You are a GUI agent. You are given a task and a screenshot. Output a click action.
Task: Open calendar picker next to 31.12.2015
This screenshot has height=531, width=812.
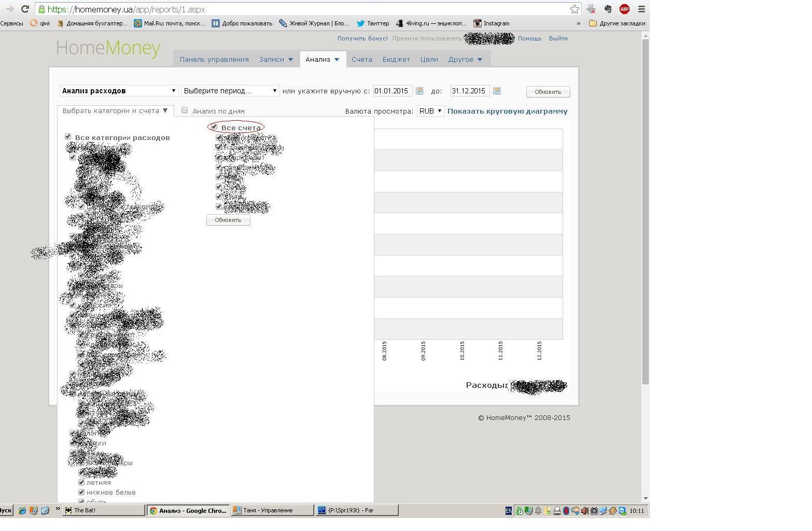tap(497, 91)
